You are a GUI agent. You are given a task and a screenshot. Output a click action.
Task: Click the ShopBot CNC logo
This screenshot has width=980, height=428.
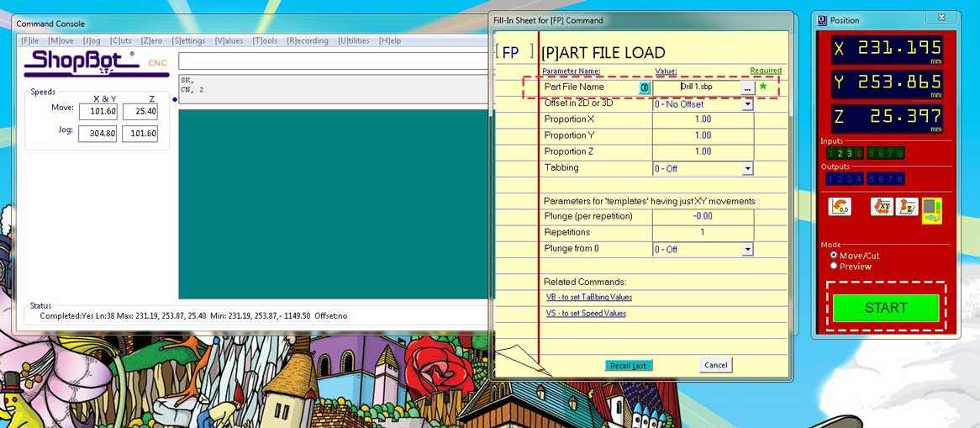[x=97, y=63]
